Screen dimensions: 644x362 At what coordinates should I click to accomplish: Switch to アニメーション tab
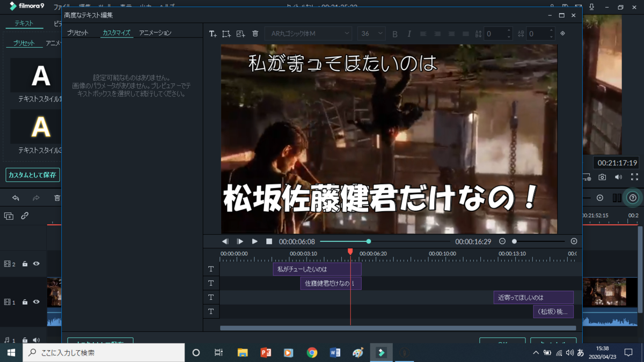pyautogui.click(x=155, y=33)
